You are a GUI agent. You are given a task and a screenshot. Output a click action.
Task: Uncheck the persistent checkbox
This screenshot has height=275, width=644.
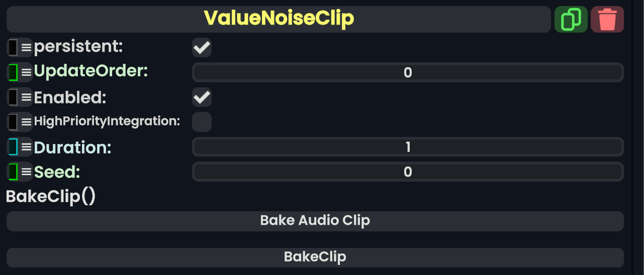point(202,48)
